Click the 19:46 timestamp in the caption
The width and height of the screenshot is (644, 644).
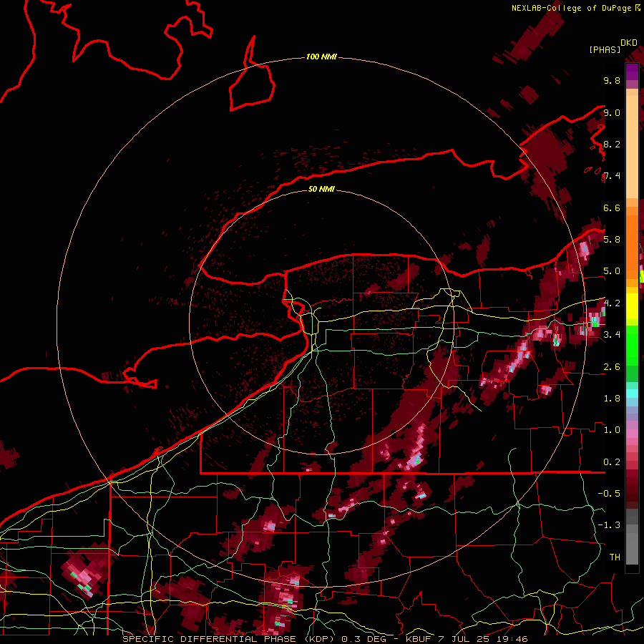click(x=513, y=639)
